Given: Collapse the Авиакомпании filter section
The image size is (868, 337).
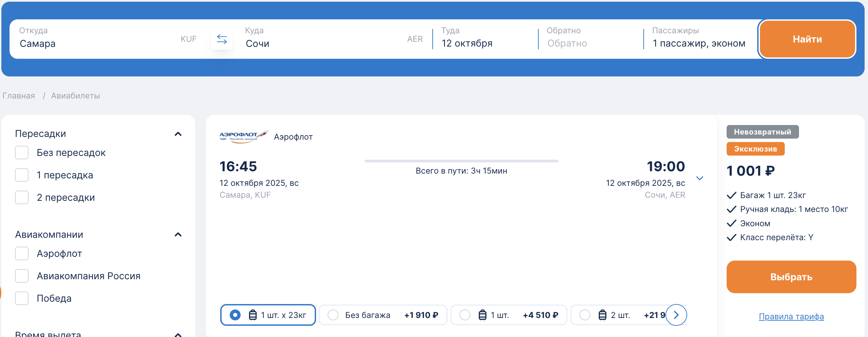Looking at the screenshot, I should coord(178,235).
